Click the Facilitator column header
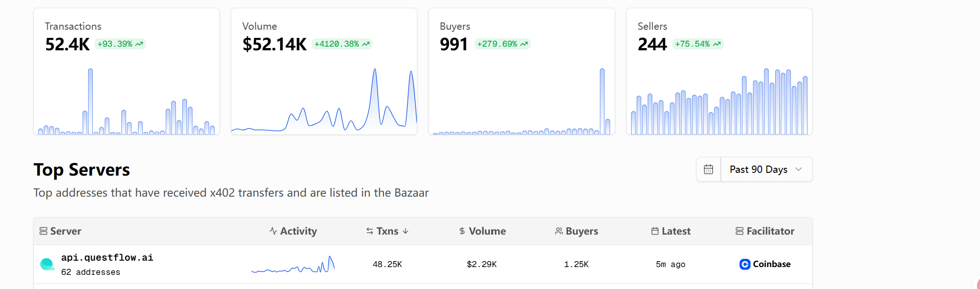980x289 pixels. click(x=765, y=231)
